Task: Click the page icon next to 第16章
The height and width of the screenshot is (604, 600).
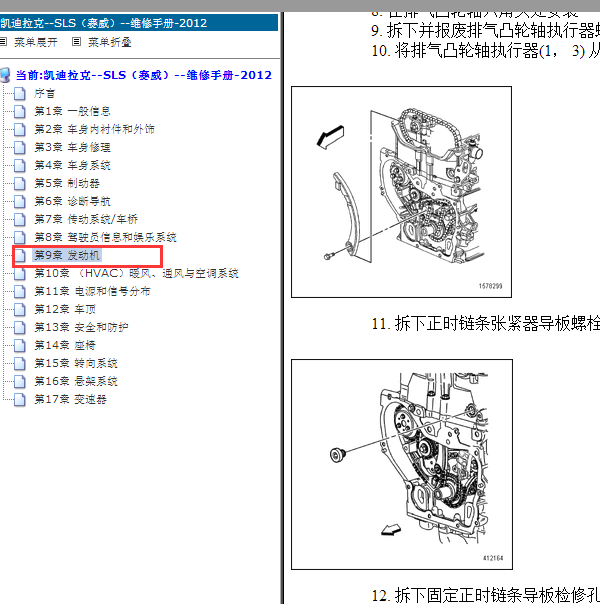Action: tap(20, 381)
